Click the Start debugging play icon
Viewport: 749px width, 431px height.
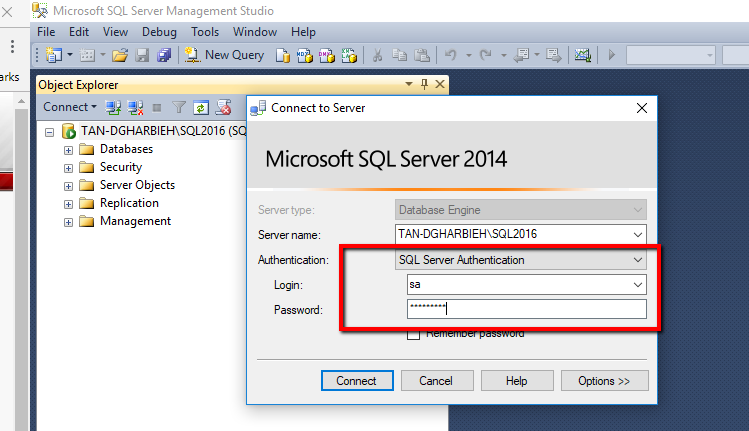pos(612,55)
